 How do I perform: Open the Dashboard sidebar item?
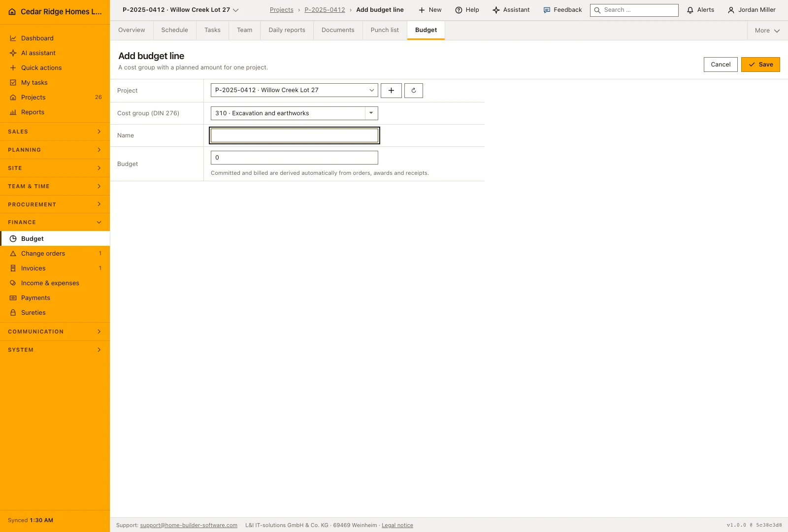click(x=55, y=38)
